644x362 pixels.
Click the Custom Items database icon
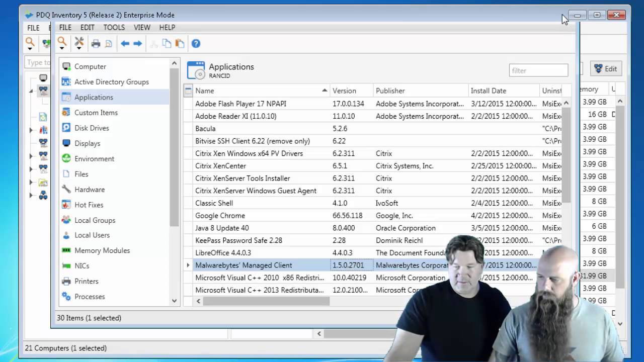[66, 112]
